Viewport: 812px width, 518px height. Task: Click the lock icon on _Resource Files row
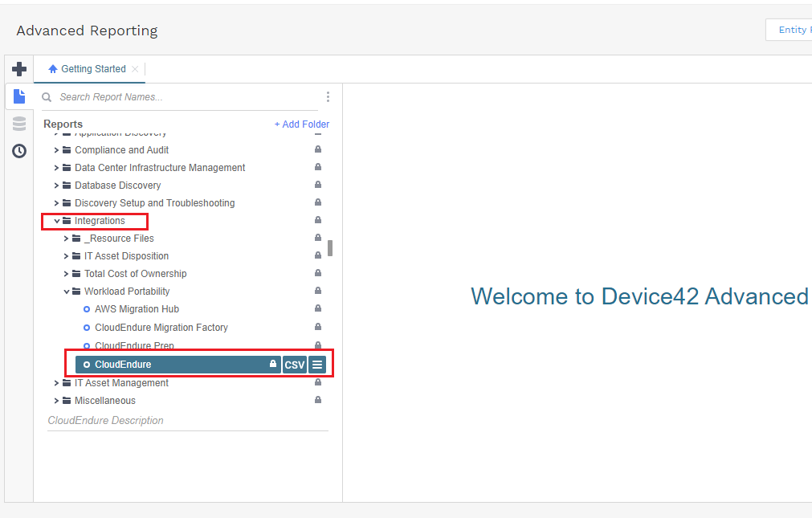click(x=318, y=237)
